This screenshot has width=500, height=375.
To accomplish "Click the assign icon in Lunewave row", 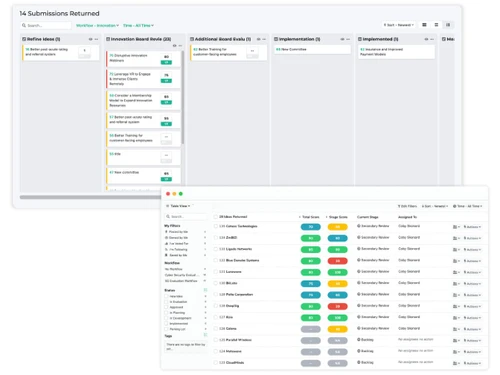I will [456, 272].
